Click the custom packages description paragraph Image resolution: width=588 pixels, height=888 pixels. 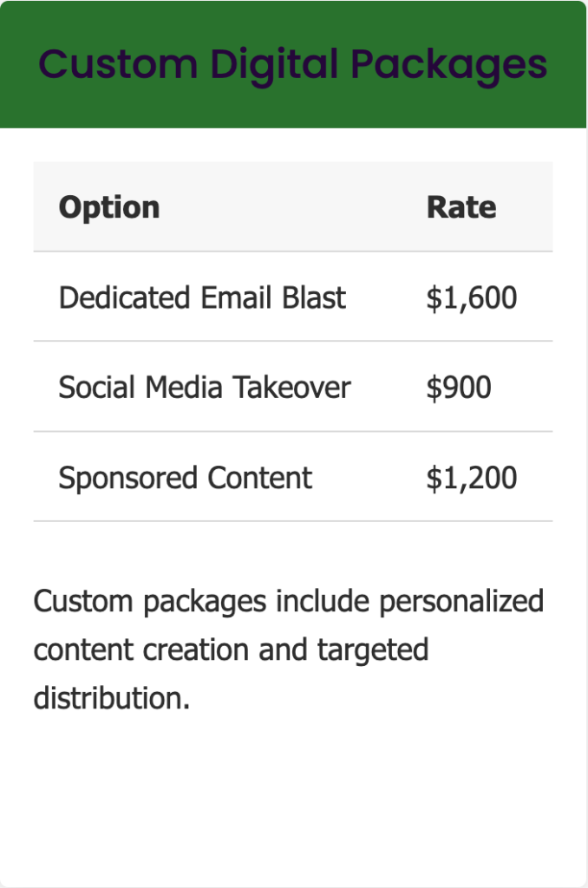click(288, 649)
